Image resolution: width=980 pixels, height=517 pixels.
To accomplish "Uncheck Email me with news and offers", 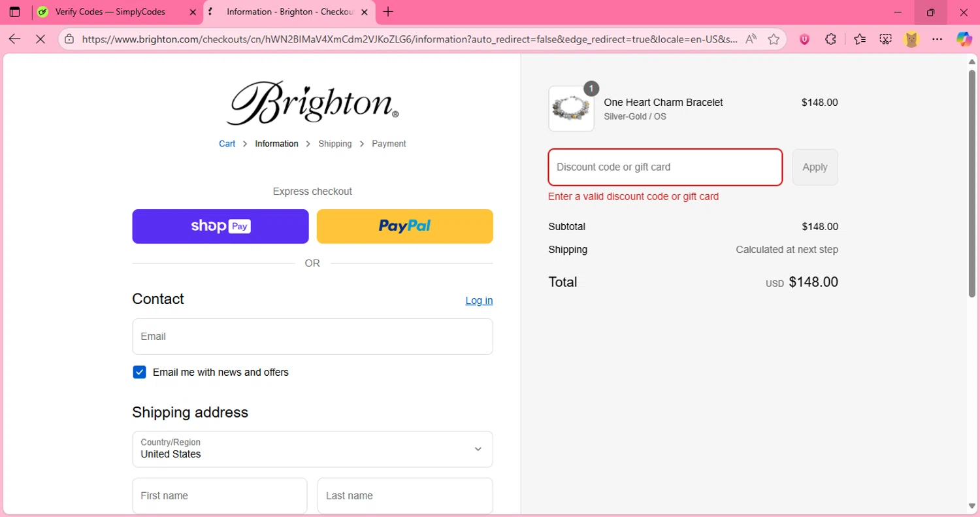I will click(139, 373).
